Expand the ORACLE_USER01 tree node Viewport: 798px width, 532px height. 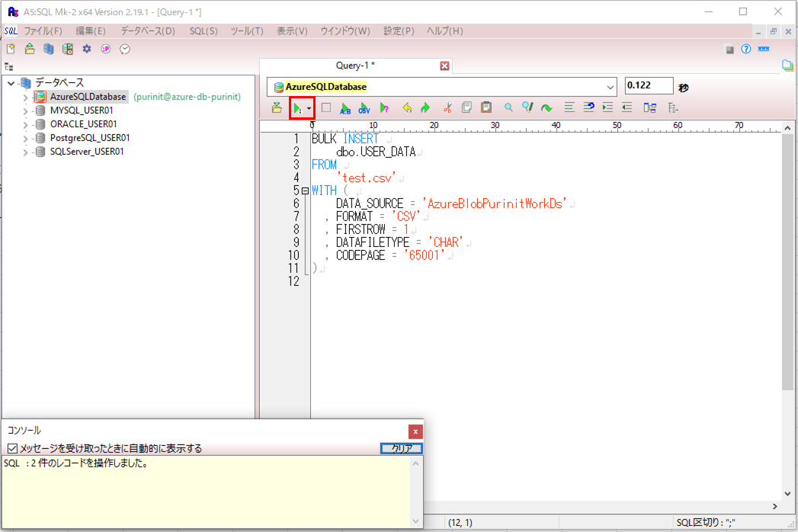[x=25, y=124]
